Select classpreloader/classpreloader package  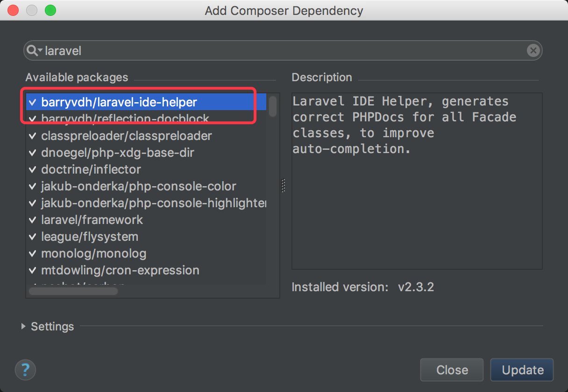146,136
